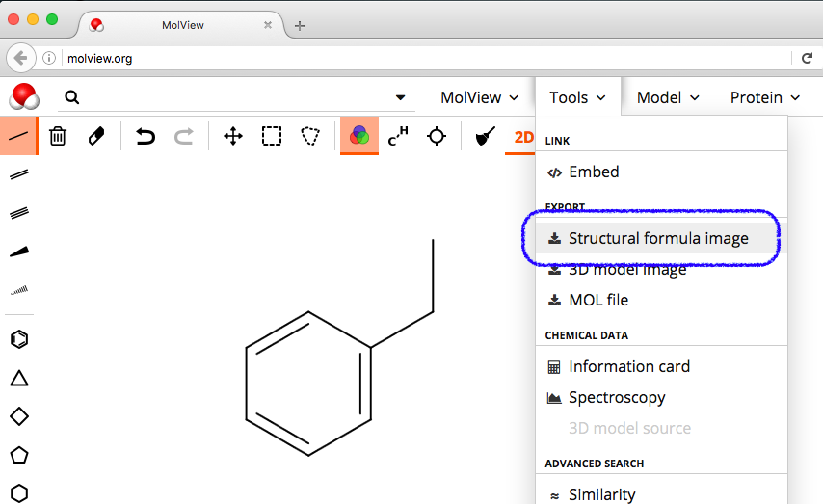Select the eraser tool
This screenshot has width=823, height=504.
(95, 137)
